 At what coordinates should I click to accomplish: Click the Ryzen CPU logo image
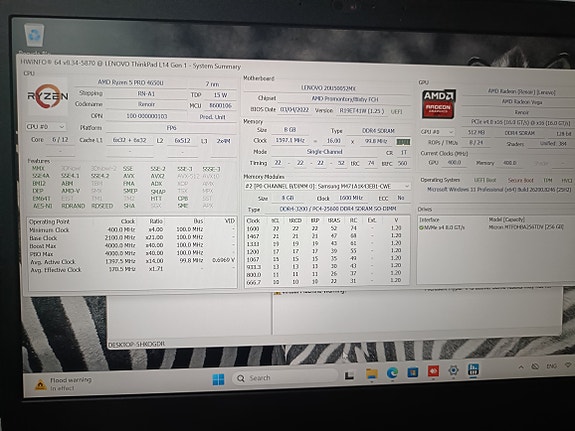tap(48, 96)
